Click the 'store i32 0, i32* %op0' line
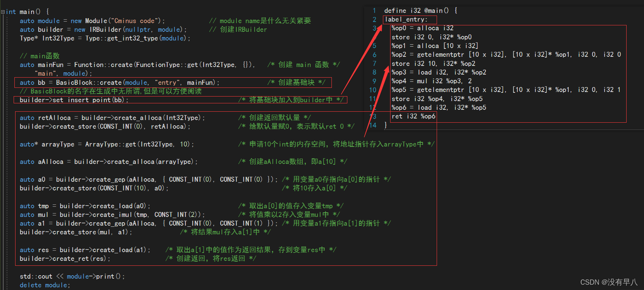 tap(432, 37)
